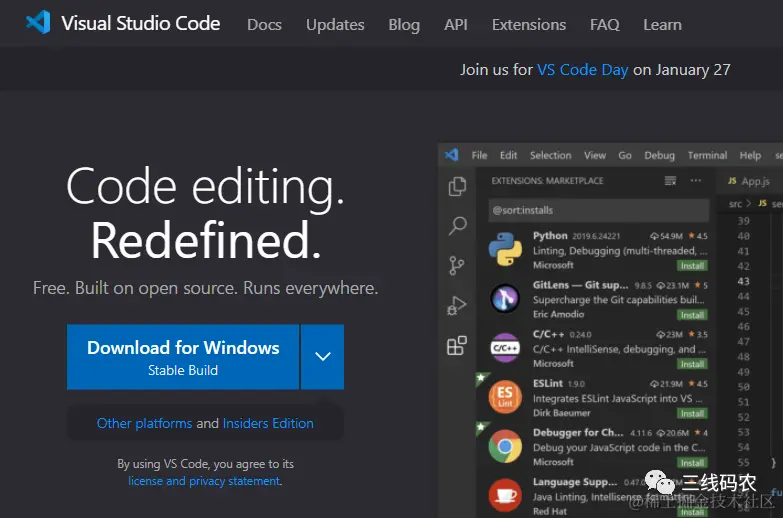
Task: Open the File menu in editor
Action: (x=479, y=155)
